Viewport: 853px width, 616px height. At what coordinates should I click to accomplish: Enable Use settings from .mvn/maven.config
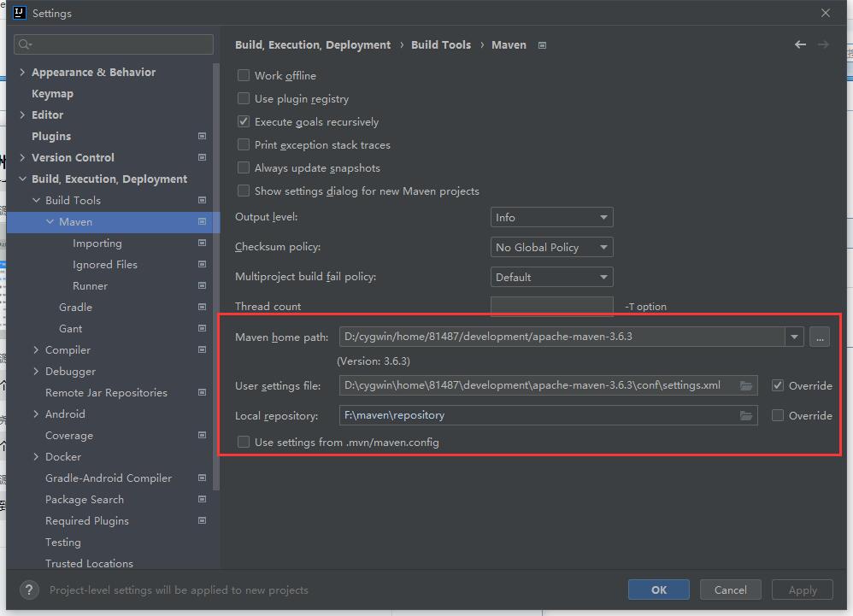click(244, 442)
